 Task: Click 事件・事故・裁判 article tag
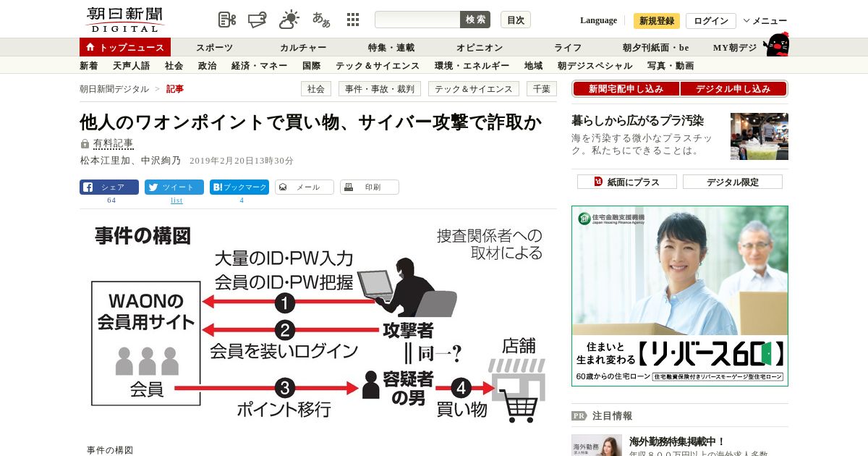pos(380,89)
